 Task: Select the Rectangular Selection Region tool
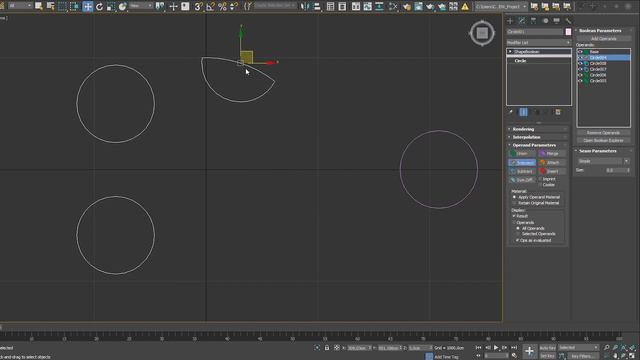point(62,6)
